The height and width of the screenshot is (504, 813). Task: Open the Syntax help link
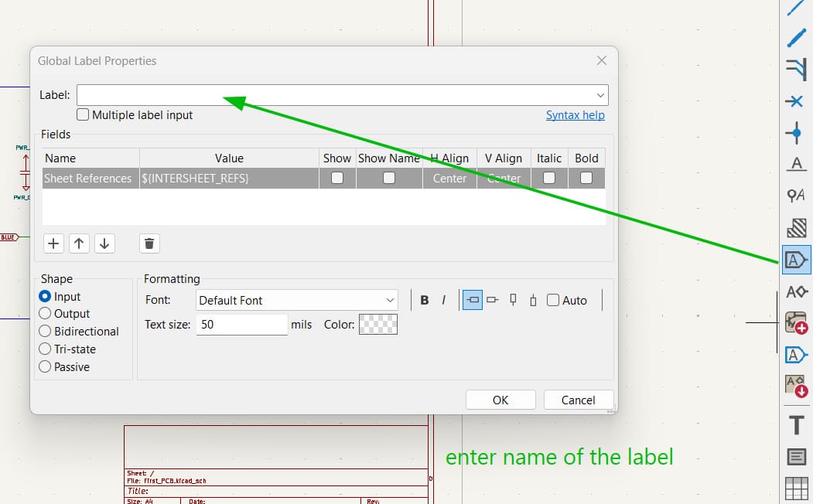(x=576, y=114)
